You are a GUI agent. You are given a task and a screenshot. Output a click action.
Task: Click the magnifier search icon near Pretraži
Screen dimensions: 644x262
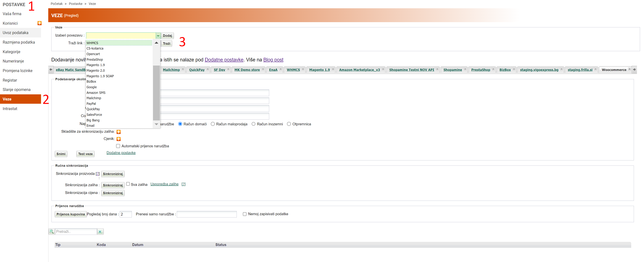click(51, 232)
